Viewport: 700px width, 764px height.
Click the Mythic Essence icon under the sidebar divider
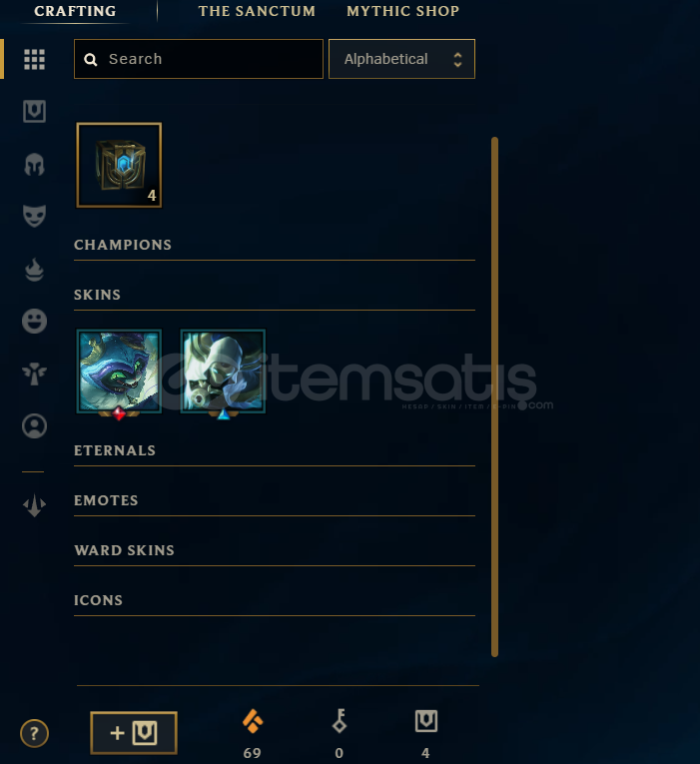[x=35, y=505]
